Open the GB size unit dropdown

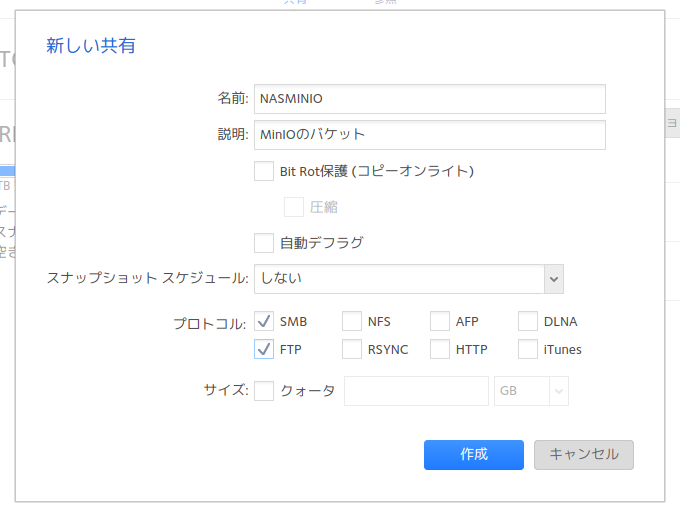click(531, 391)
